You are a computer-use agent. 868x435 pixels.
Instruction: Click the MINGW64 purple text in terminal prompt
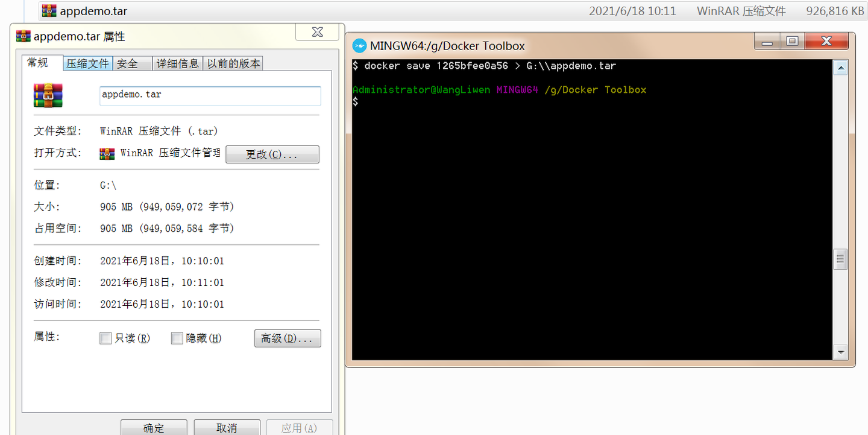[517, 90]
